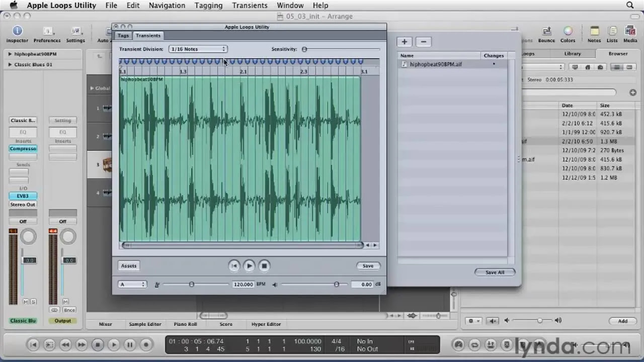Viewport: 644px width, 362px height.
Task: Expand the Classic Blues 01 inspector section
Action: click(x=10, y=64)
